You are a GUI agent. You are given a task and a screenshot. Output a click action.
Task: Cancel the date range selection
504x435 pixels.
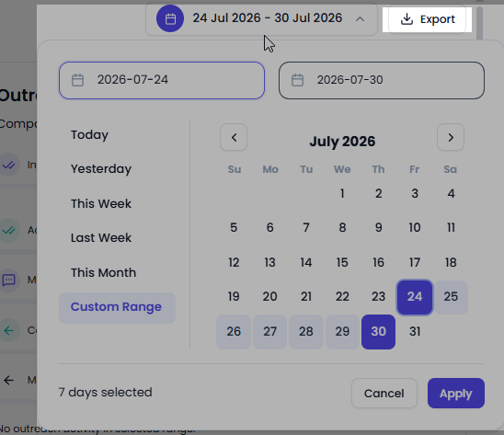[x=384, y=394]
